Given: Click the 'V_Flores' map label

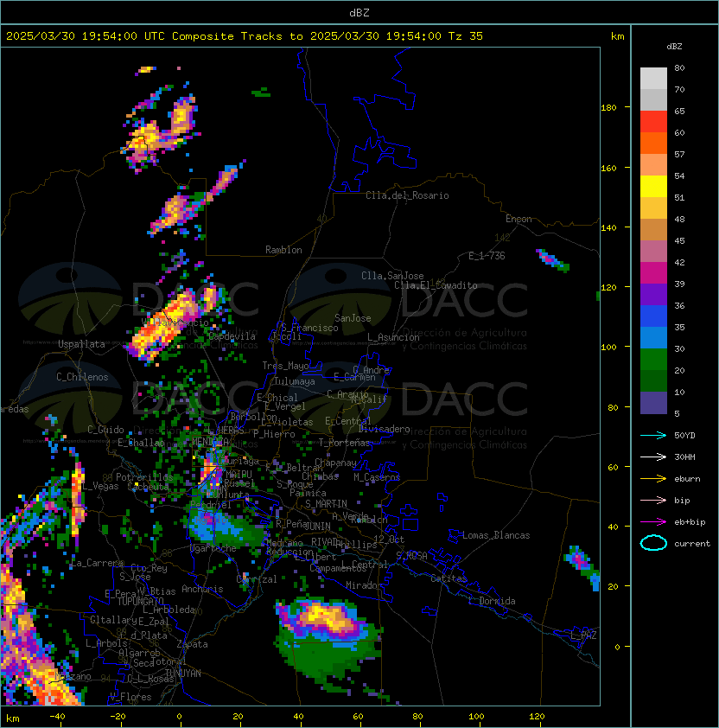Looking at the screenshot, I should point(130,697).
